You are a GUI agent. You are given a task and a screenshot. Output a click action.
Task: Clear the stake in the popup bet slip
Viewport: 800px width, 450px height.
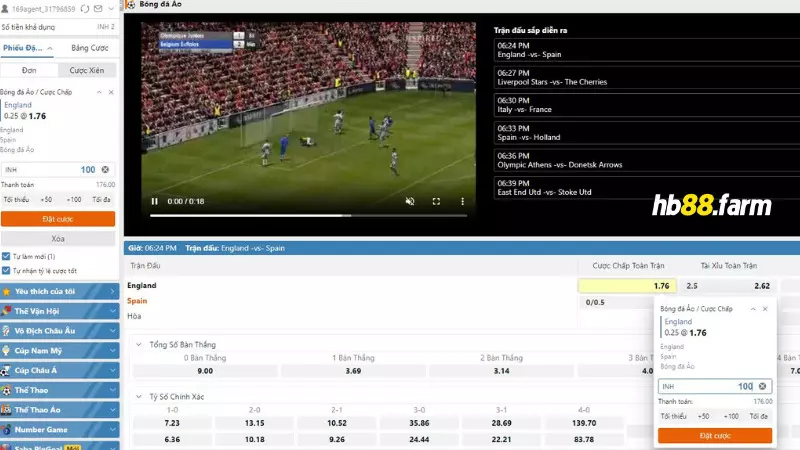click(762, 386)
